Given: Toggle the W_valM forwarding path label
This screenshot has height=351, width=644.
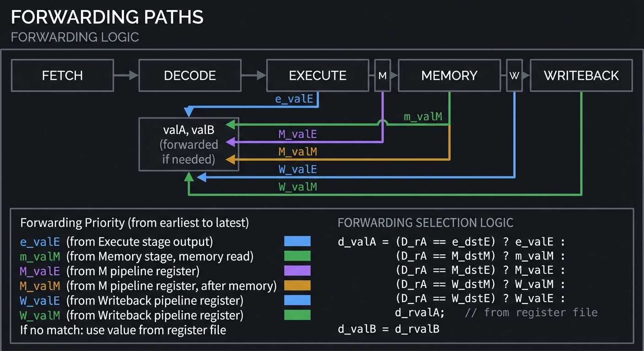Looking at the screenshot, I should [x=298, y=186].
